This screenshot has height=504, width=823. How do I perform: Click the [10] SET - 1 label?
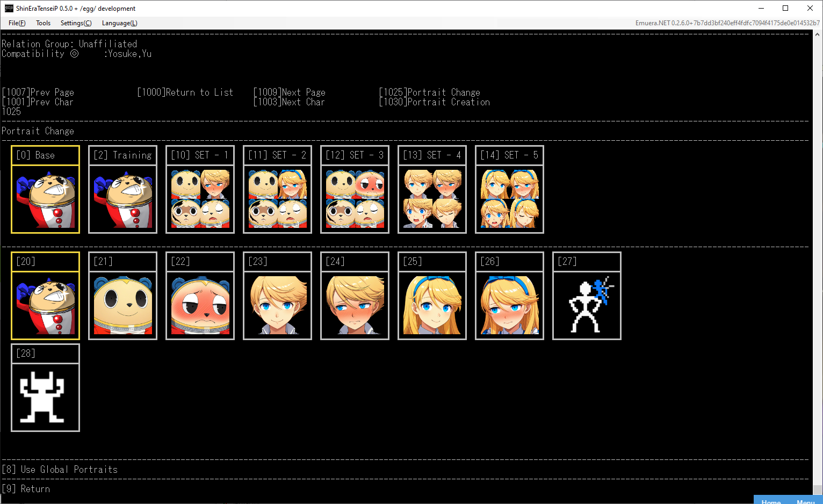coord(200,155)
